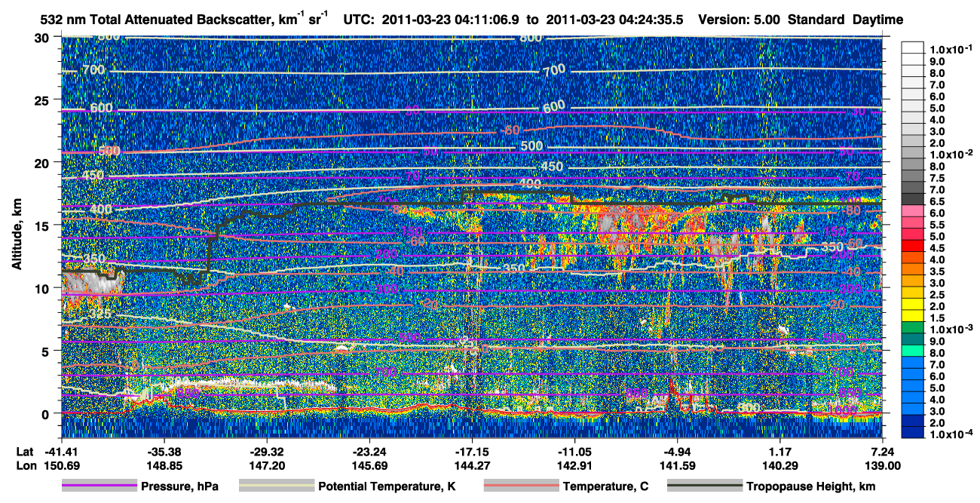Viewport: 980px width, 503px height.
Task: Click the altitude axis tick '10'
Action: [x=43, y=288]
